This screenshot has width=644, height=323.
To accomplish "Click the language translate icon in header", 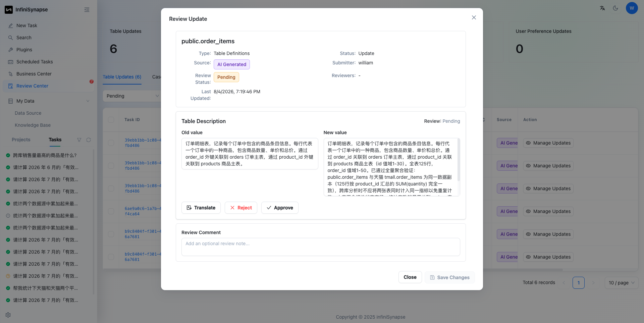I will tap(602, 8).
